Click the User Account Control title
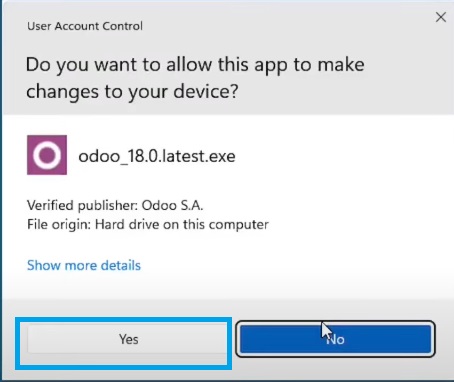The image size is (454, 382). (x=85, y=26)
